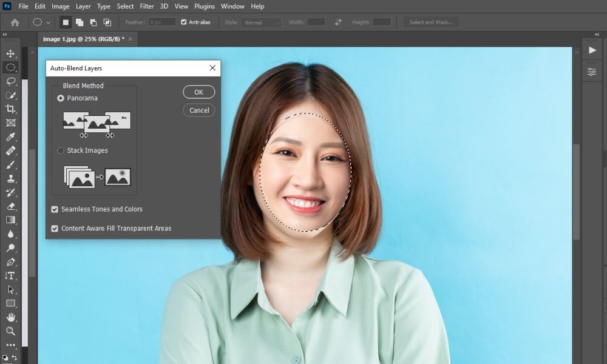This screenshot has height=364, width=607.
Task: Close the image 1.jpg tab
Action: point(131,39)
